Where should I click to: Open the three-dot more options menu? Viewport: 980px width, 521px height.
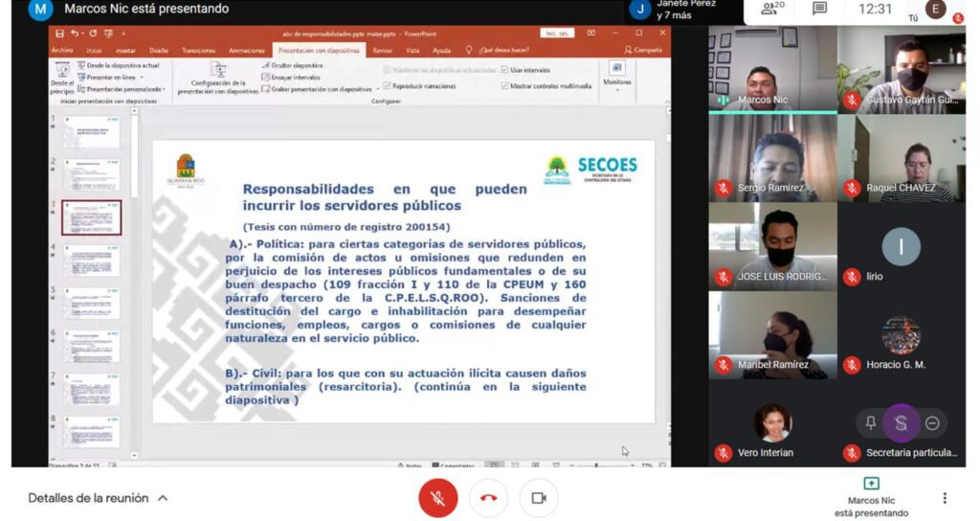coord(944,498)
